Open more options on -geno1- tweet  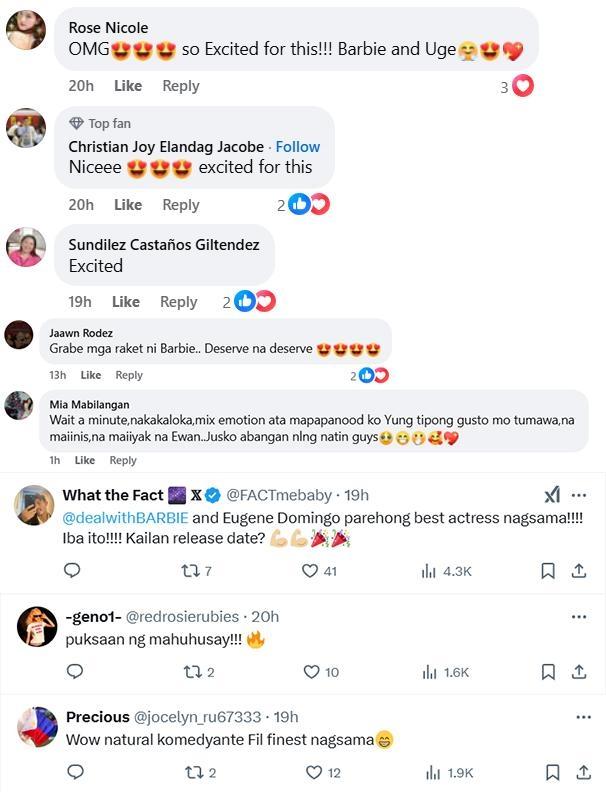point(579,617)
